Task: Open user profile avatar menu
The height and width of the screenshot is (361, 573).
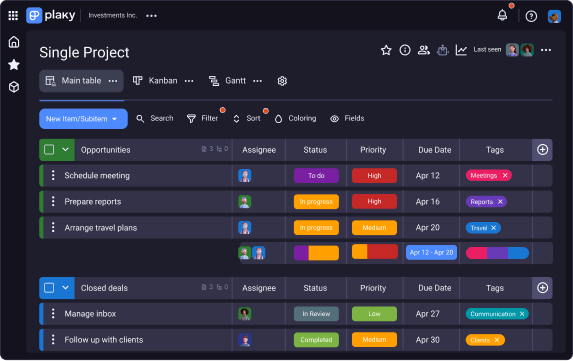Action: [x=554, y=16]
